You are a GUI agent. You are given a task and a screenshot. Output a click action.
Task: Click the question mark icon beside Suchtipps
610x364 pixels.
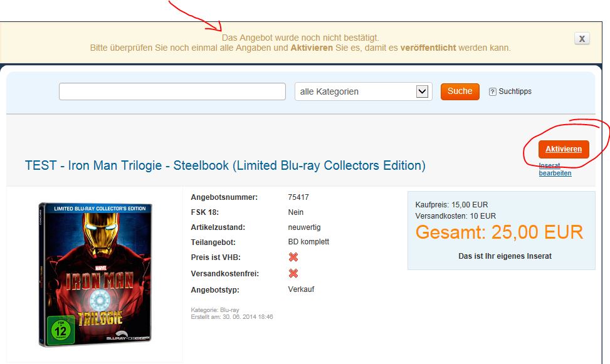pos(493,91)
